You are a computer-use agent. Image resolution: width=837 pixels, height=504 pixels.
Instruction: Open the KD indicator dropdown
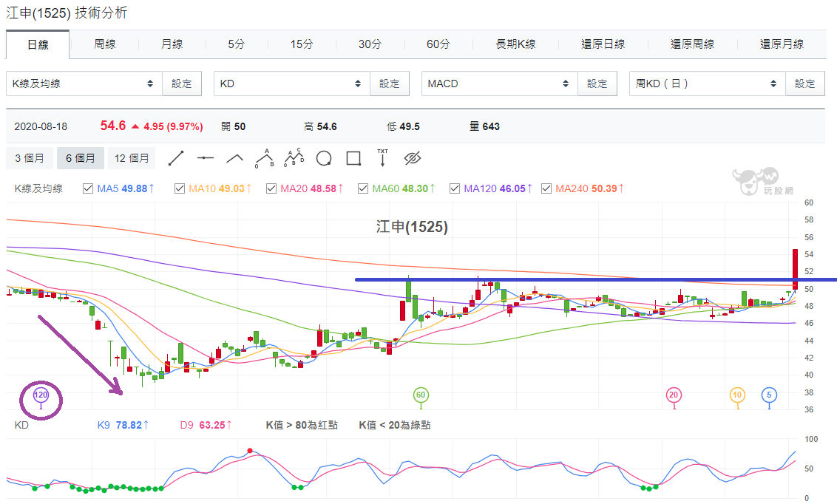pos(291,84)
